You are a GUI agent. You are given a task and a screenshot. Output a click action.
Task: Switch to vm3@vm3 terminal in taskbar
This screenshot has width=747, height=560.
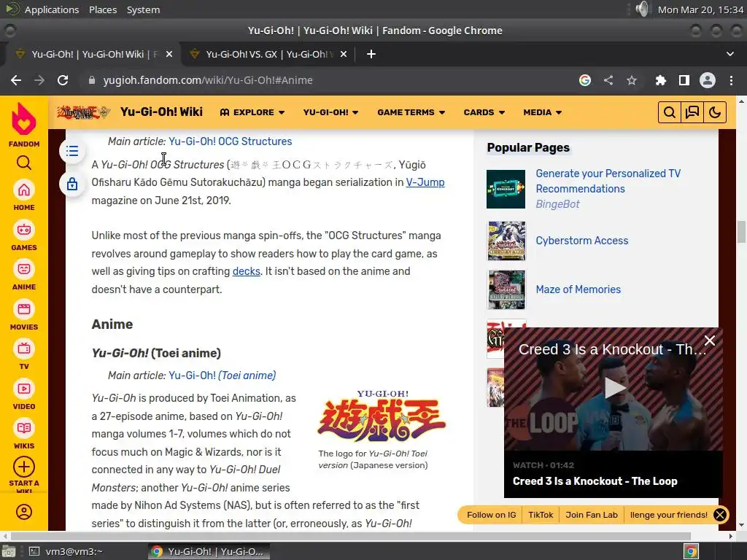pyautogui.click(x=66, y=551)
